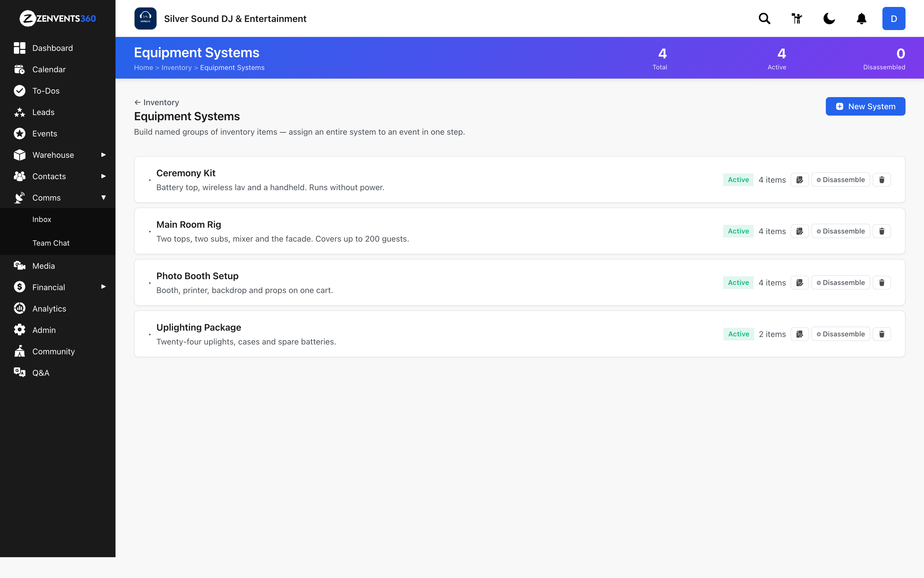This screenshot has height=578, width=924.
Task: Toggle dark mode moon icon
Action: tap(829, 18)
